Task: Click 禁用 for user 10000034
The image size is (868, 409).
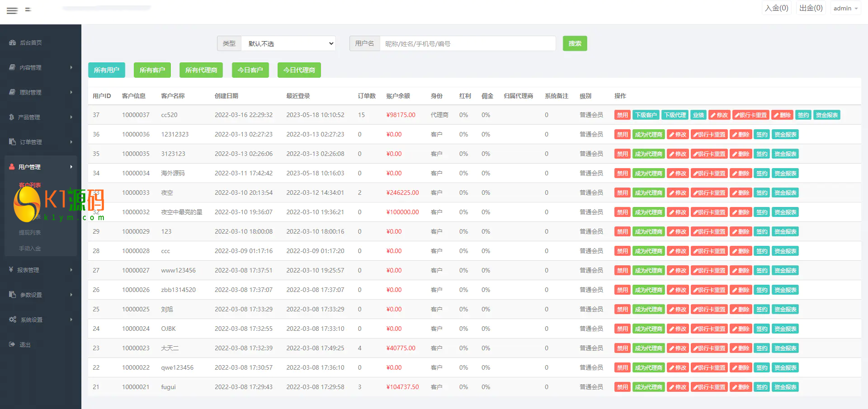Action: (x=622, y=174)
